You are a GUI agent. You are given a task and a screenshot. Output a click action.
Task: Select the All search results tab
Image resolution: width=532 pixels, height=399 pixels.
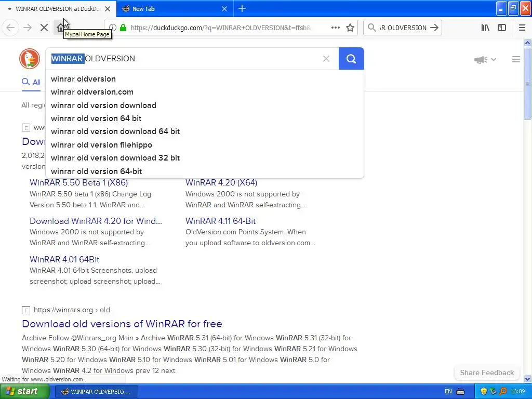(31, 82)
